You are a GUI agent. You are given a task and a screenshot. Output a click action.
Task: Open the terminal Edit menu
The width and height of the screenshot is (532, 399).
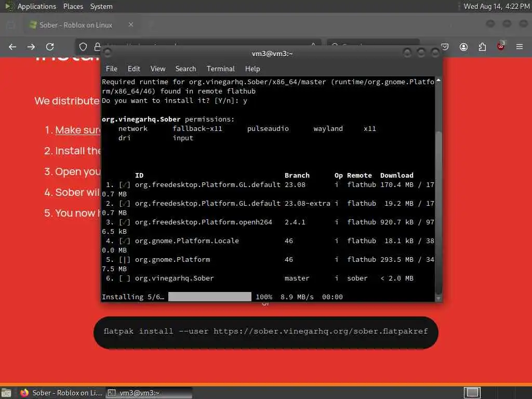coord(134,69)
